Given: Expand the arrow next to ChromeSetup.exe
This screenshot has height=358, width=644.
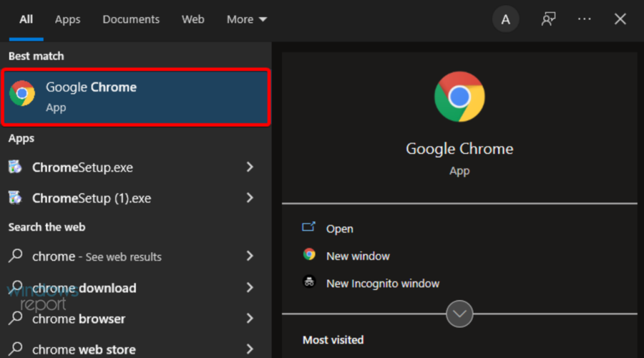Looking at the screenshot, I should [x=250, y=167].
